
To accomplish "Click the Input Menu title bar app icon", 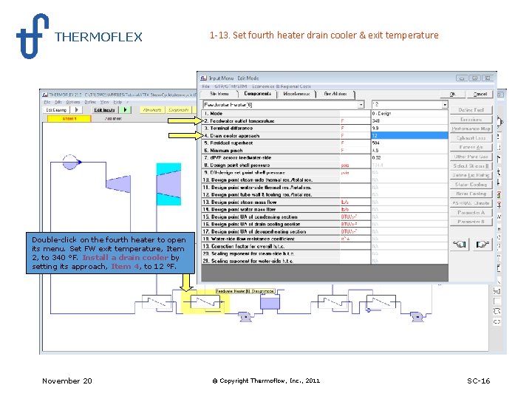I will coord(204,78).
